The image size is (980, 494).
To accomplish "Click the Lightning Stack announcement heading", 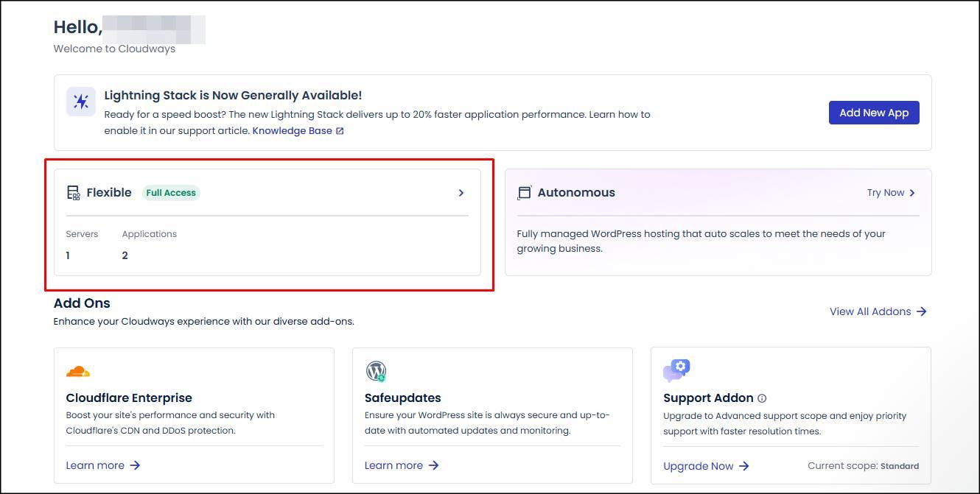I will point(233,95).
